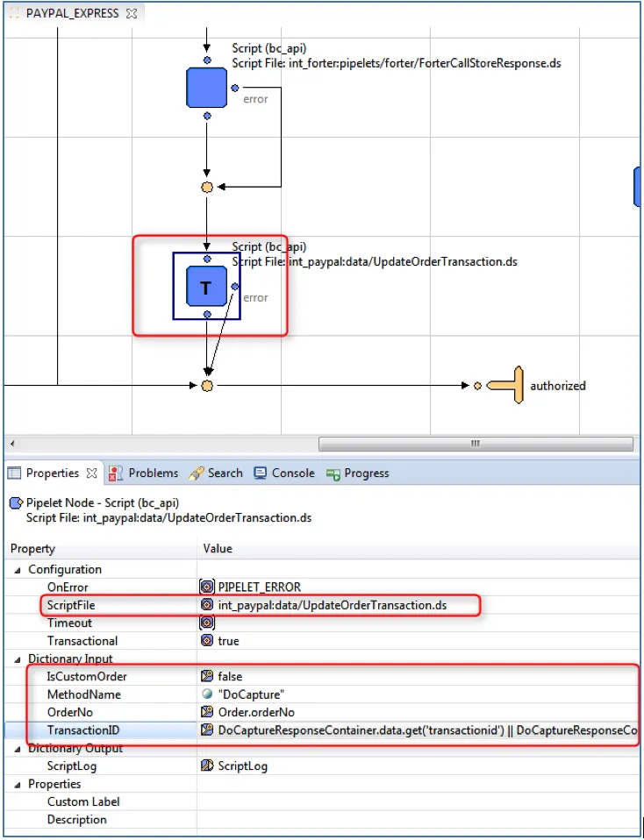The height and width of the screenshot is (840, 644).
Task: Click the OrderNo property name
Action: point(69,712)
